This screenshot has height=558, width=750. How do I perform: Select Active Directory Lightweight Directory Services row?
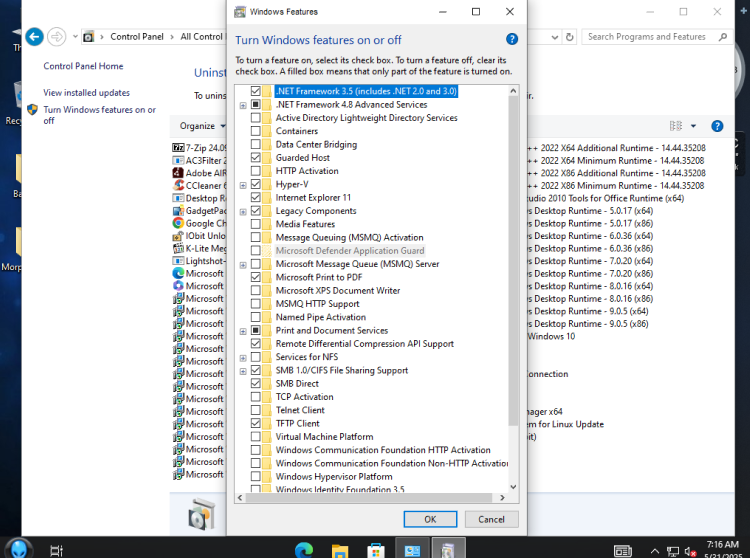coord(366,118)
